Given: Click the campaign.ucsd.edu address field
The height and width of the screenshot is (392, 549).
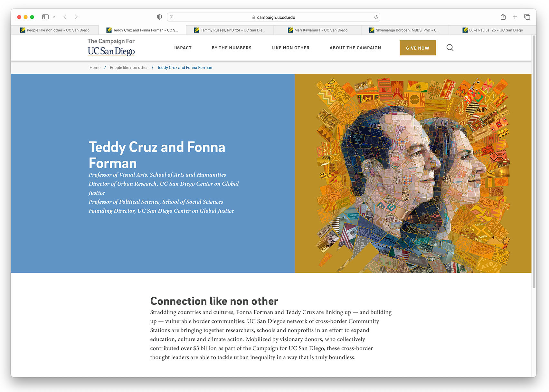Looking at the screenshot, I should coord(273,17).
